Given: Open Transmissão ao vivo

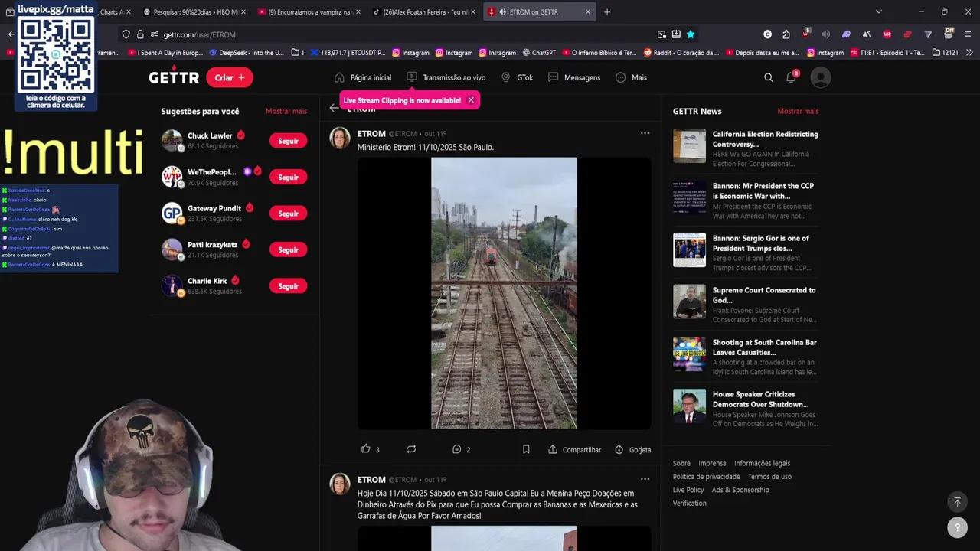Looking at the screenshot, I should click(x=446, y=77).
